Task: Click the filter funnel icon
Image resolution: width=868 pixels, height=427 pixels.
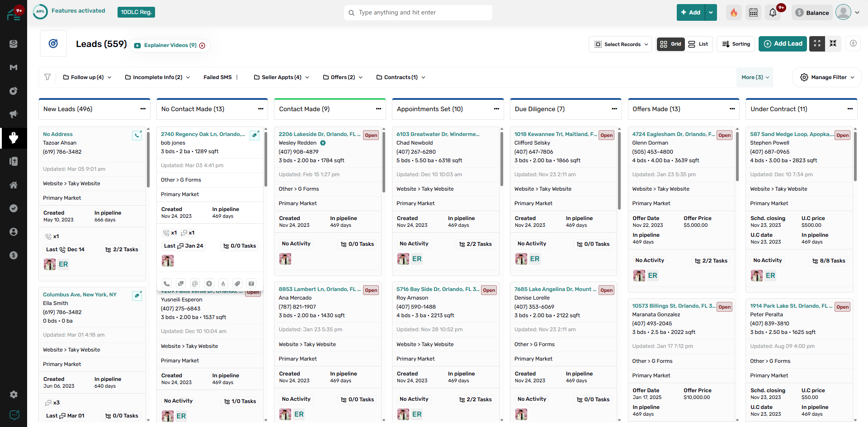Action: (47, 77)
